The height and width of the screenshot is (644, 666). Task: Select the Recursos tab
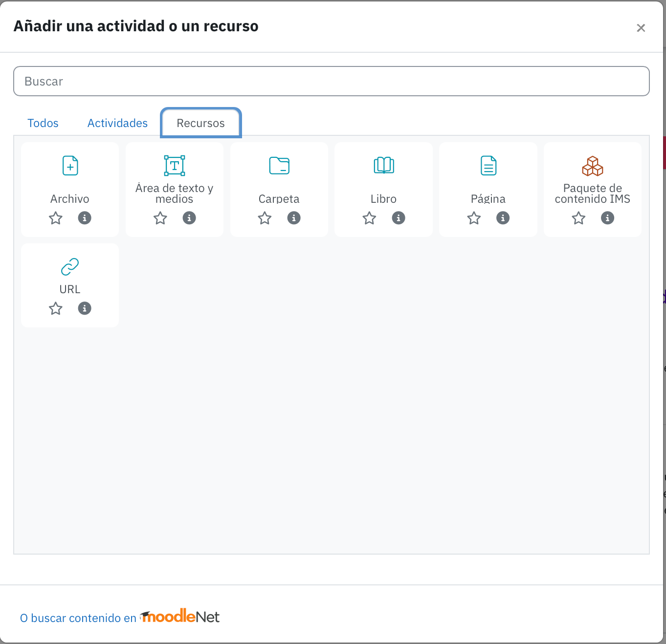coord(201,123)
